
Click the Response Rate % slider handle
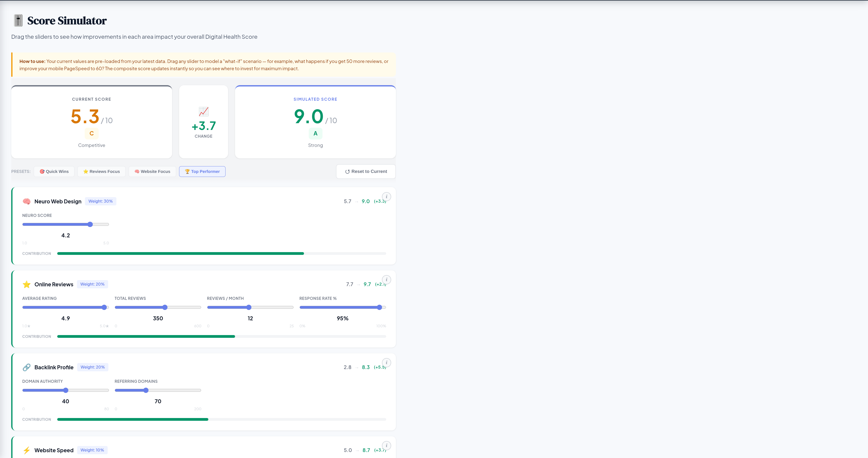pyautogui.click(x=379, y=307)
